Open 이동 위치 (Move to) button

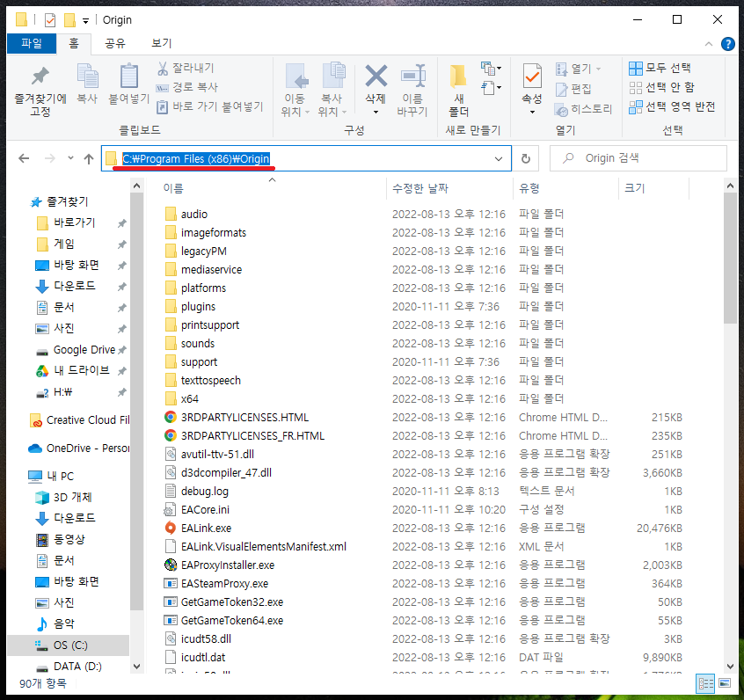click(x=295, y=91)
